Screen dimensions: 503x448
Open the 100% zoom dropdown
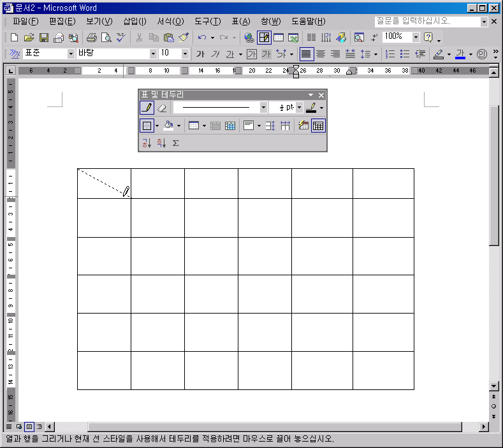pos(416,37)
